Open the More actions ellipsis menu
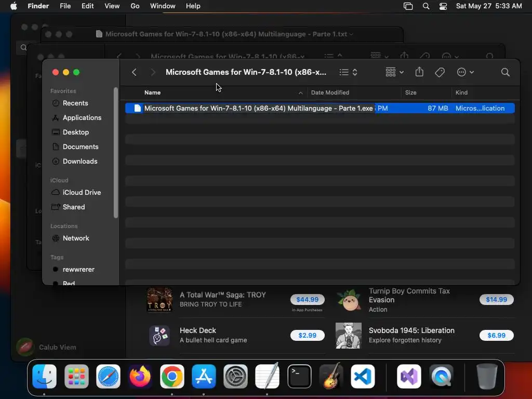This screenshot has width=532, height=399. (x=465, y=72)
